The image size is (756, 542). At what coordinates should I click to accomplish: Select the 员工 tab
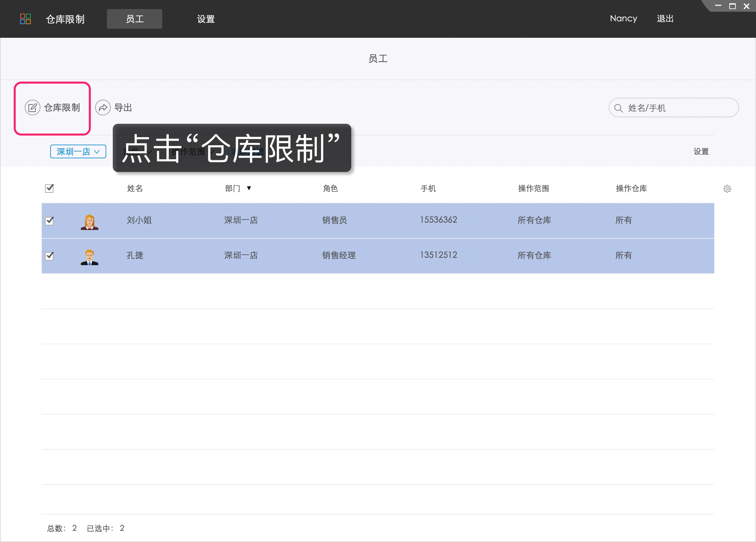134,19
